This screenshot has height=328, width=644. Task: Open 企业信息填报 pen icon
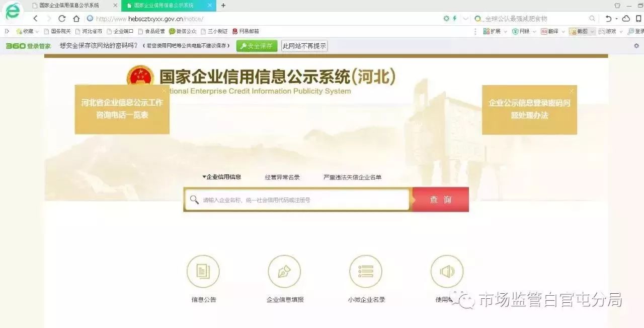click(284, 272)
